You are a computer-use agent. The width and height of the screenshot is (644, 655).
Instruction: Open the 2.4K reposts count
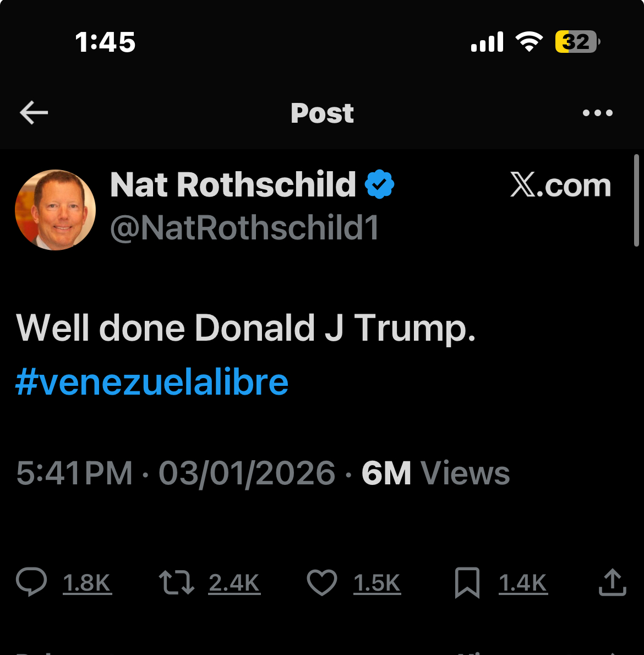[234, 583]
